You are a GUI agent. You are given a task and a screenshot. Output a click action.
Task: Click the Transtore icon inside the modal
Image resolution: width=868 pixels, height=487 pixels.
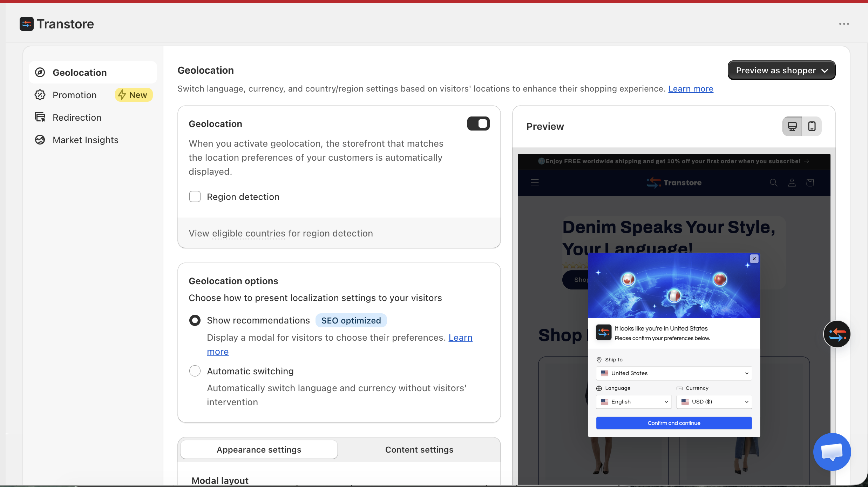[604, 333]
